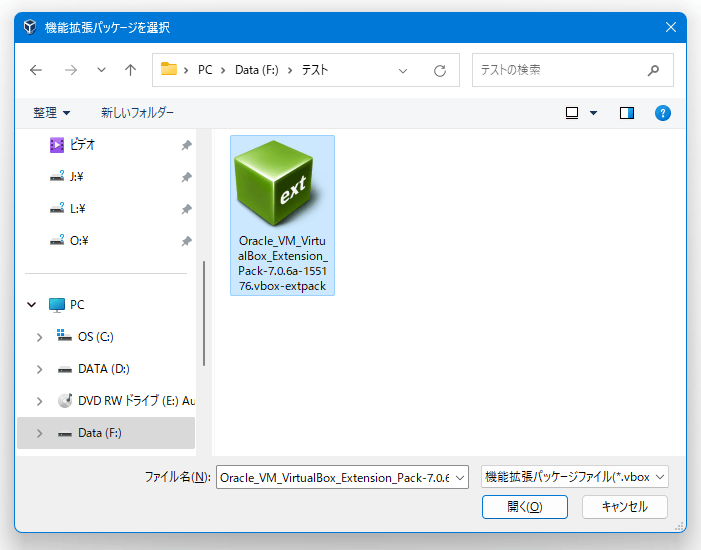Select the green ext cube file icon
701x550 pixels.
(x=278, y=183)
